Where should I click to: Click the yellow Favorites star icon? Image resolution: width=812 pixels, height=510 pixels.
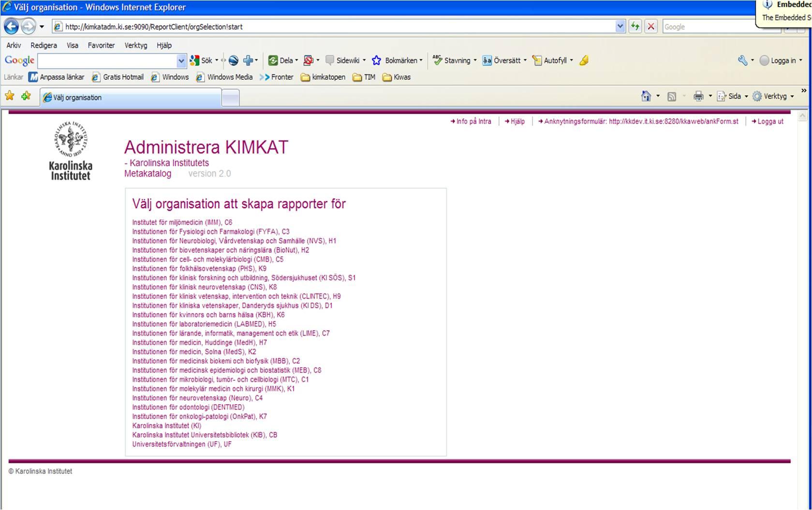coord(10,96)
